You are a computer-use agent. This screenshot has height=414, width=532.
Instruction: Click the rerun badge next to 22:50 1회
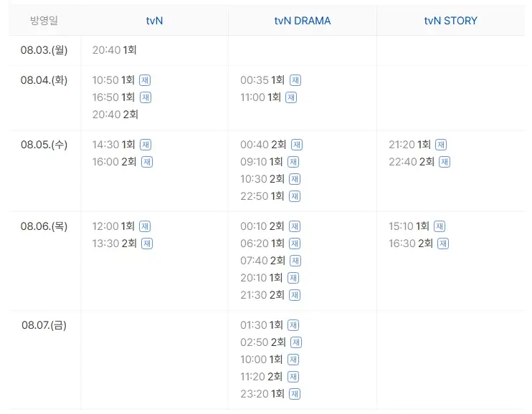(x=295, y=196)
